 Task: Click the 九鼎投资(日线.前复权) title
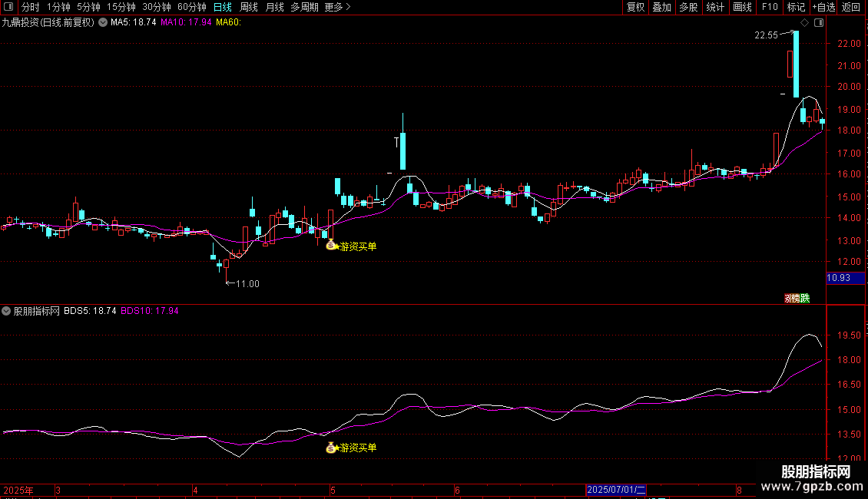[48, 23]
